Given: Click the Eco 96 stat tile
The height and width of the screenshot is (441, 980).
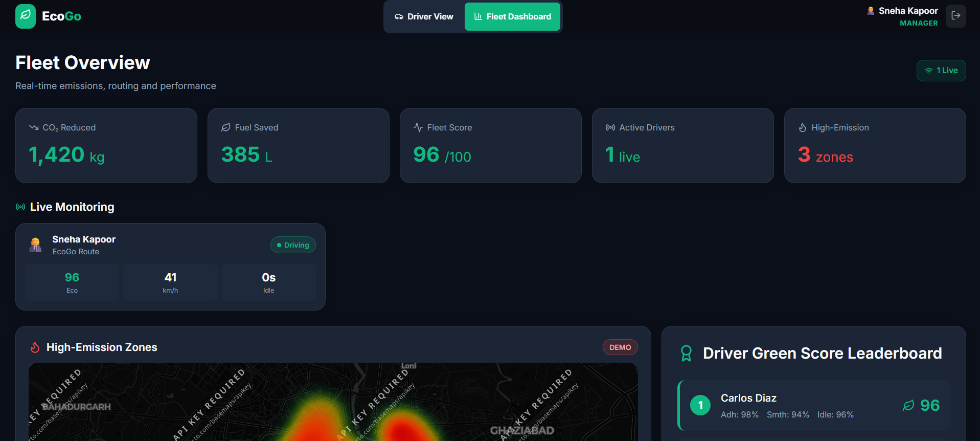Looking at the screenshot, I should pyautogui.click(x=72, y=282).
